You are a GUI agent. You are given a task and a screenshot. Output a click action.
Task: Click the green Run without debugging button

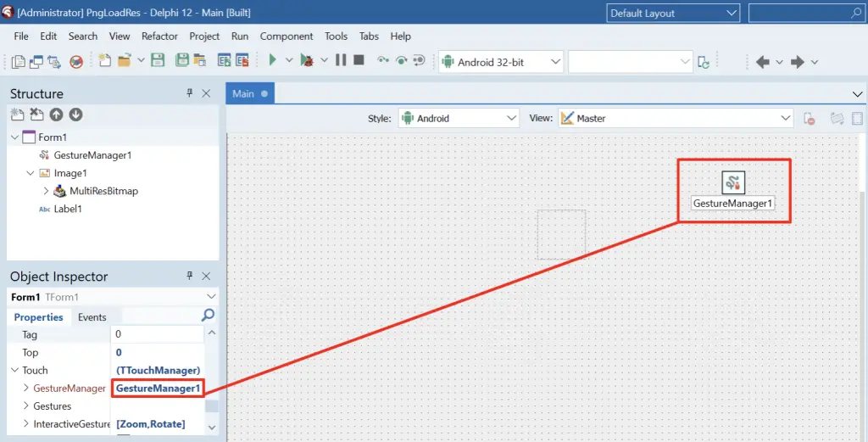272,60
